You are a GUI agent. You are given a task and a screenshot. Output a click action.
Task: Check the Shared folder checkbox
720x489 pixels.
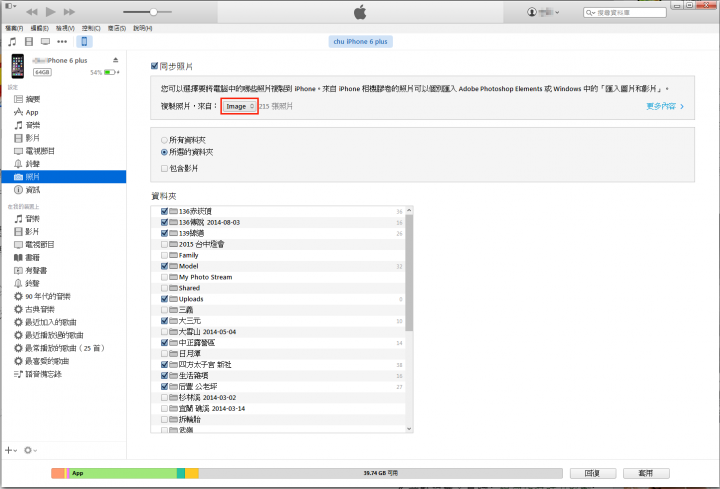164,288
